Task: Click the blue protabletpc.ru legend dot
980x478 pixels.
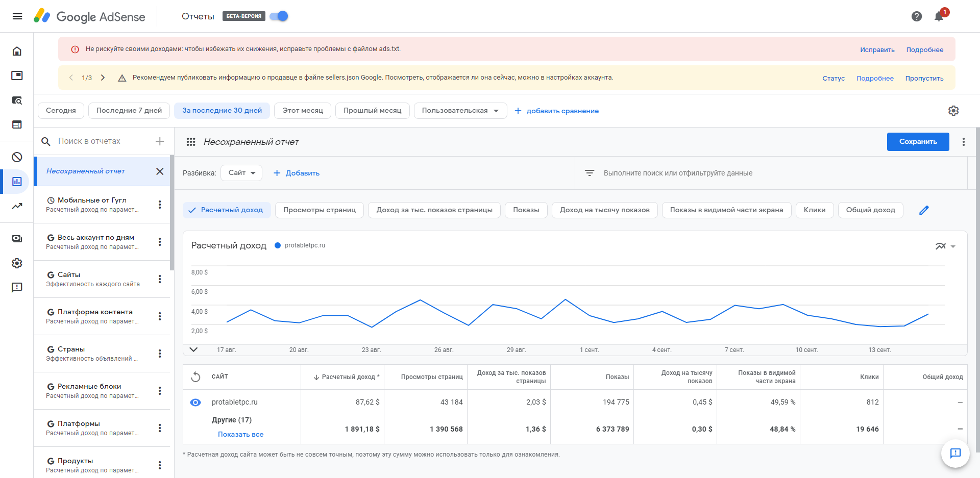Action: tap(278, 245)
